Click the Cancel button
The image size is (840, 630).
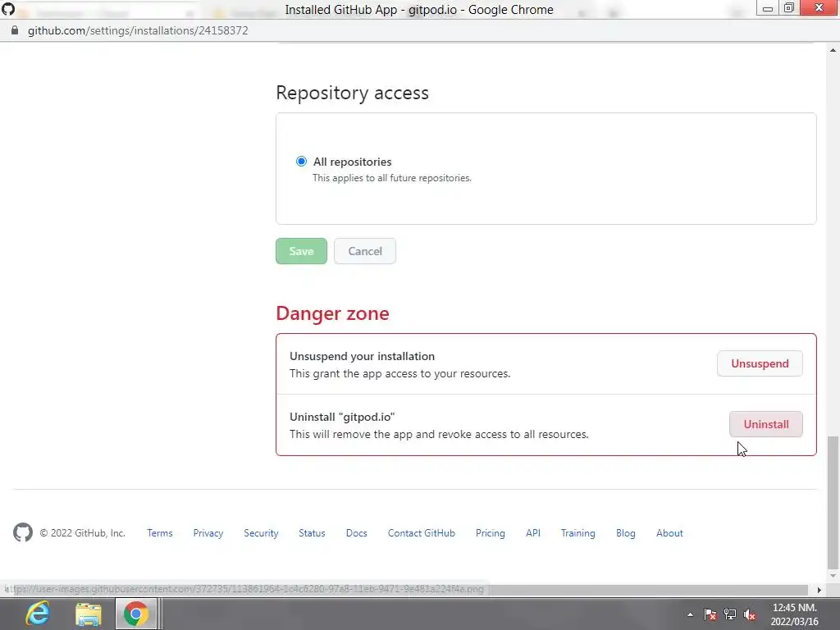365,251
